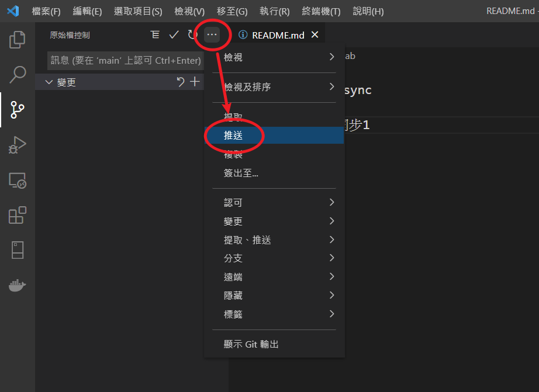
Task: Click the refresh icon in source control header
Action: [x=192, y=34]
